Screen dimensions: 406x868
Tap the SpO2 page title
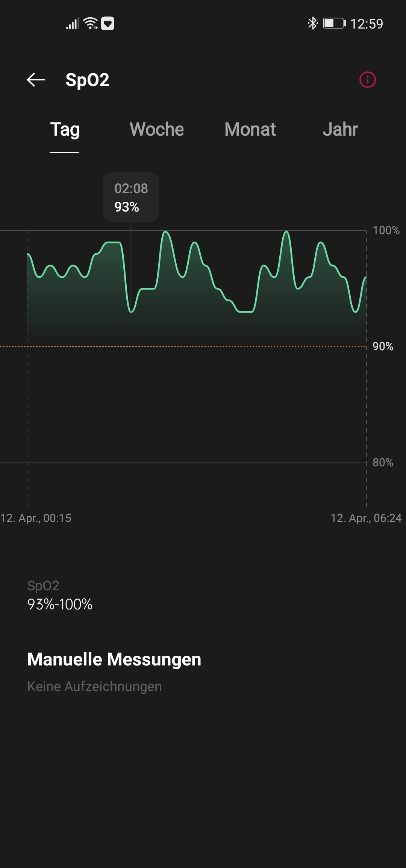click(87, 80)
